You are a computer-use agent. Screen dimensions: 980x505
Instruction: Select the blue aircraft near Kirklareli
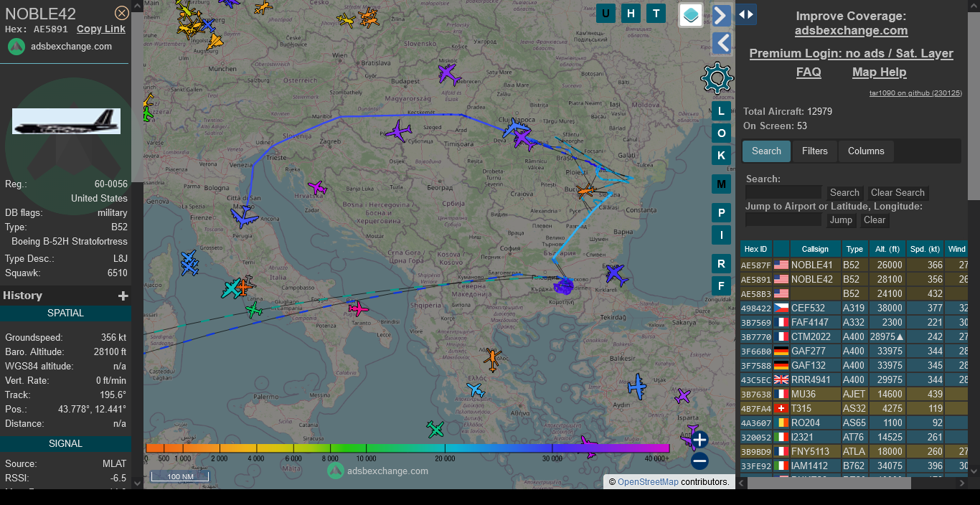tap(616, 274)
